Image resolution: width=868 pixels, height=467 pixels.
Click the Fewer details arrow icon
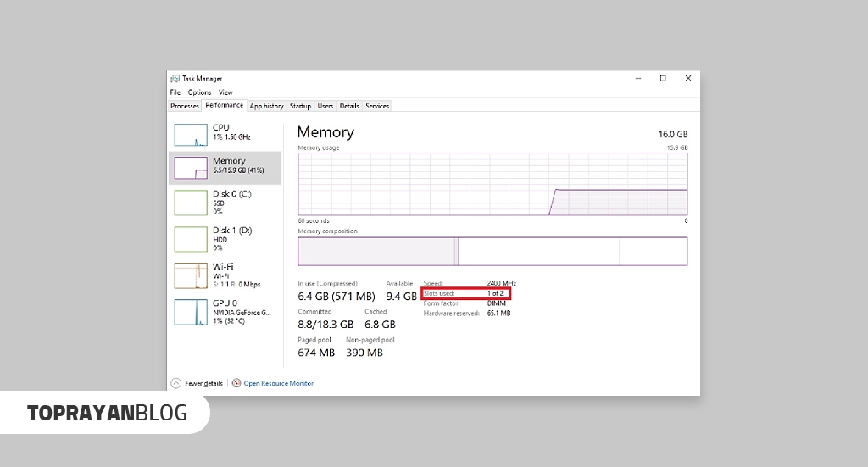[x=175, y=383]
